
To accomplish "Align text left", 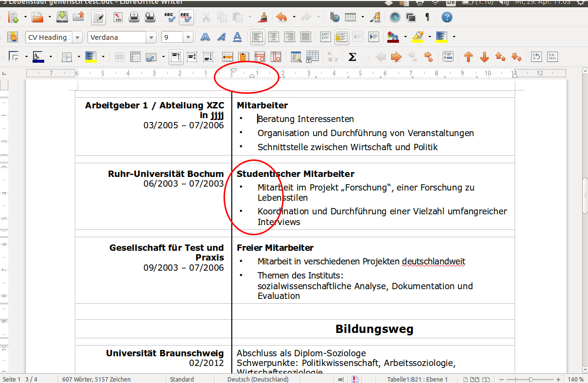I will point(258,37).
